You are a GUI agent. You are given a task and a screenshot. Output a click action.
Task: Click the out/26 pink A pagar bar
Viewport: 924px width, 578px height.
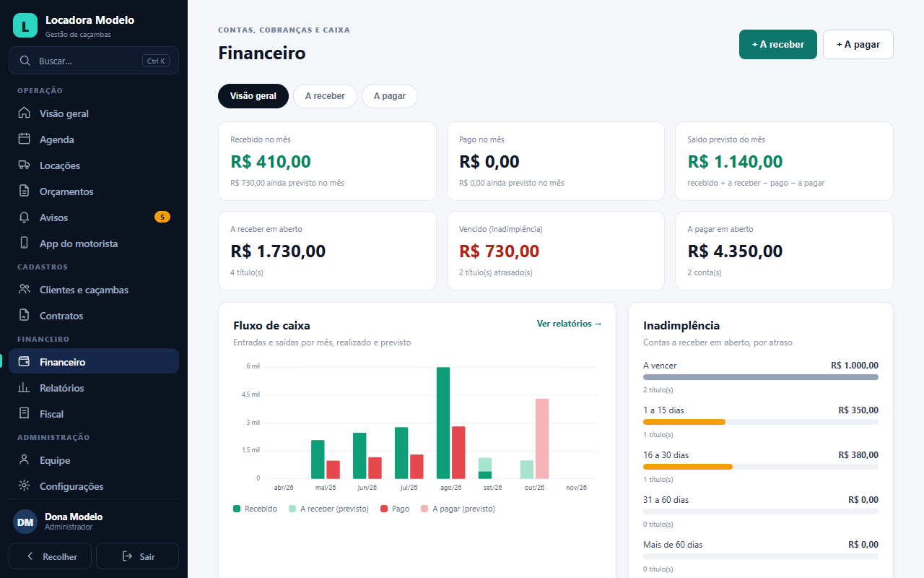tap(542, 439)
